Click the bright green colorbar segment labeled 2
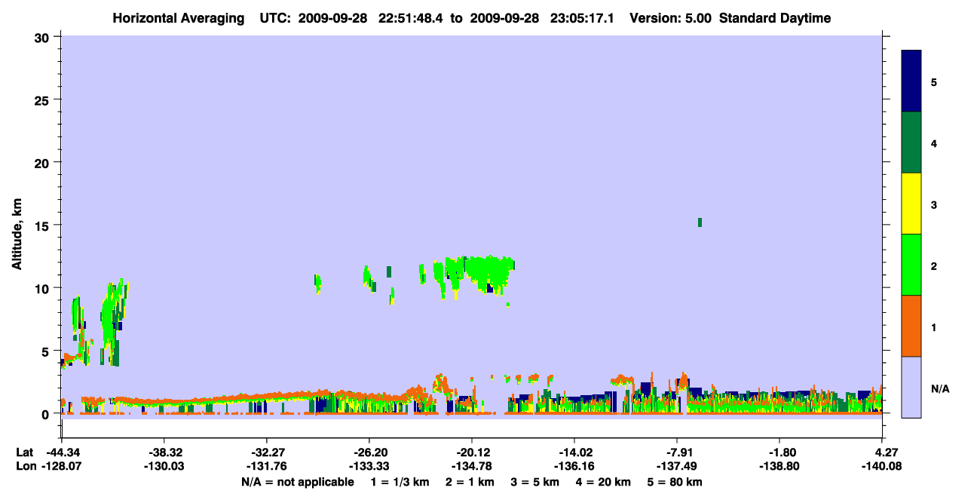Image resolution: width=980 pixels, height=503 pixels. 911,265
